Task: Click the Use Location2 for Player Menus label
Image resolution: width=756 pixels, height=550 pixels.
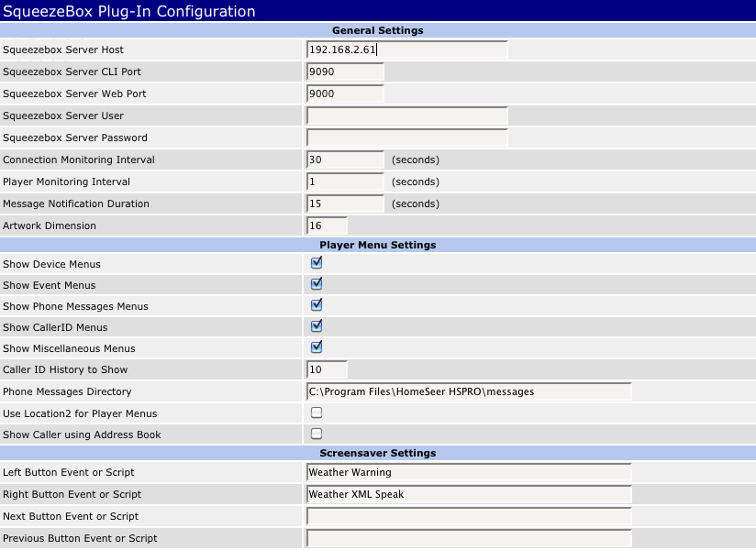Action: tap(80, 413)
